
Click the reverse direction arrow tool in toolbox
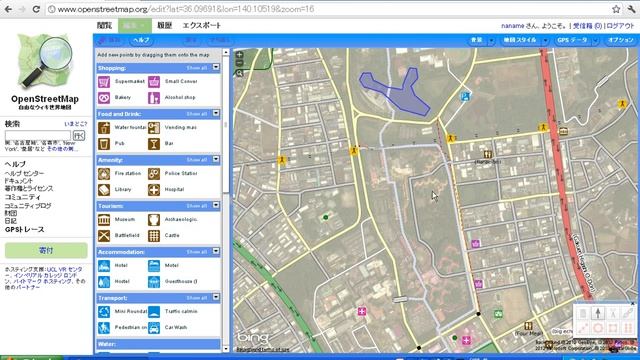point(598,313)
